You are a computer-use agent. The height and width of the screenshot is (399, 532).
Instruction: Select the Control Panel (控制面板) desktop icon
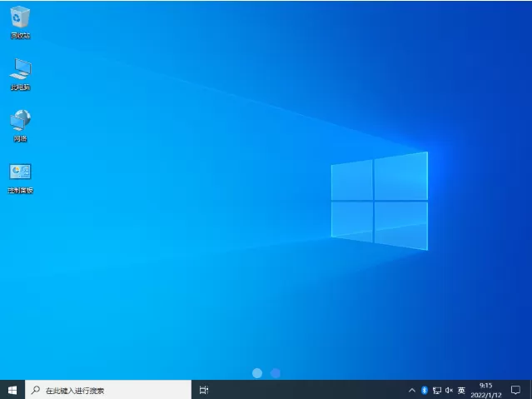[20, 178]
